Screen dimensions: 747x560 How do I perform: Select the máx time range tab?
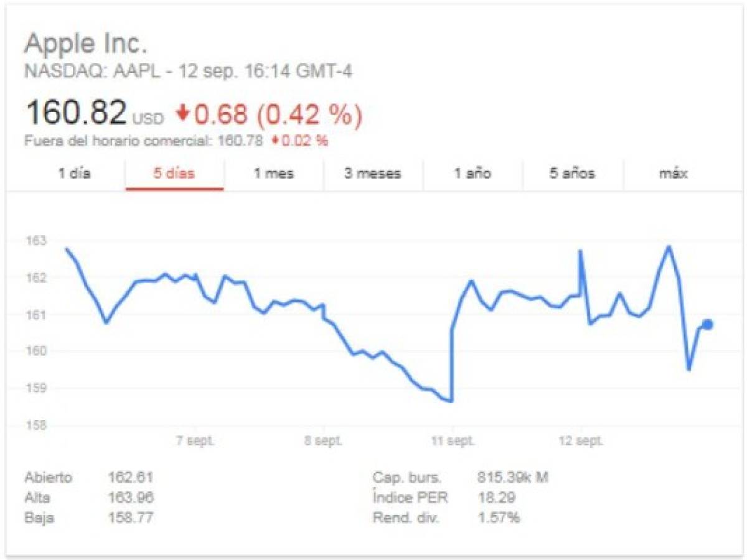click(x=673, y=174)
